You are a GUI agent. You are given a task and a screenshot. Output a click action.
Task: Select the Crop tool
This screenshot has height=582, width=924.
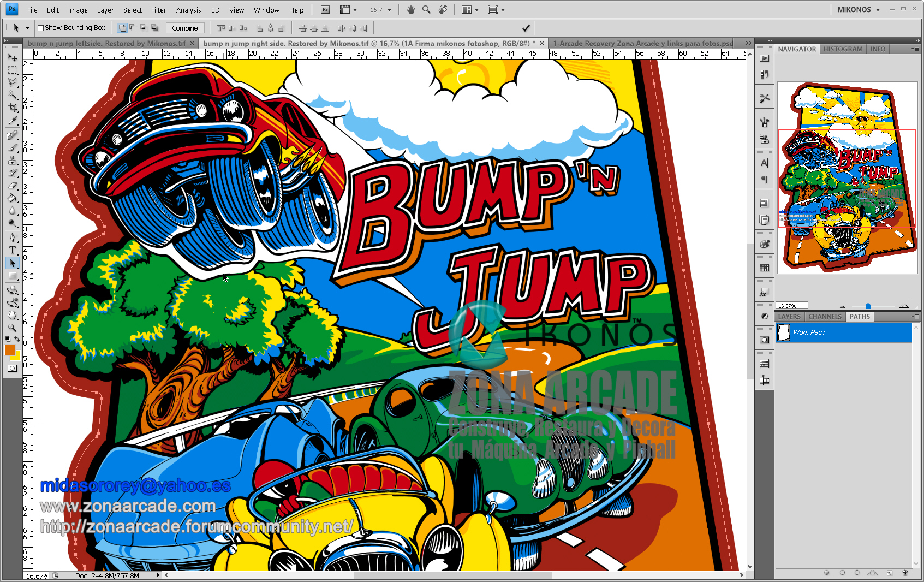click(13, 108)
